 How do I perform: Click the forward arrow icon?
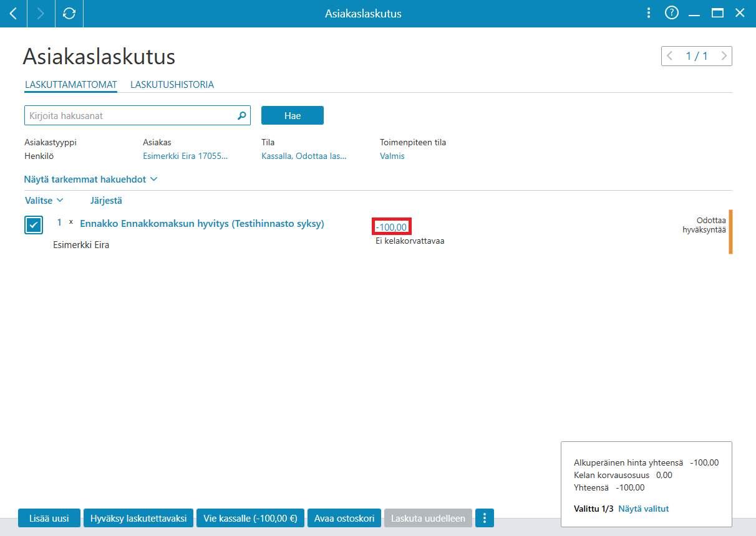pos(41,13)
